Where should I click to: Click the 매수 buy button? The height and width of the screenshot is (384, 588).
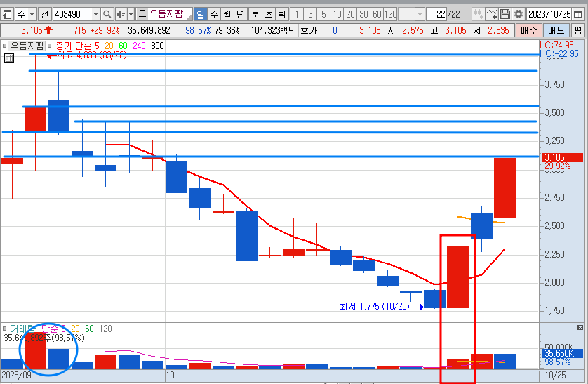528,30
